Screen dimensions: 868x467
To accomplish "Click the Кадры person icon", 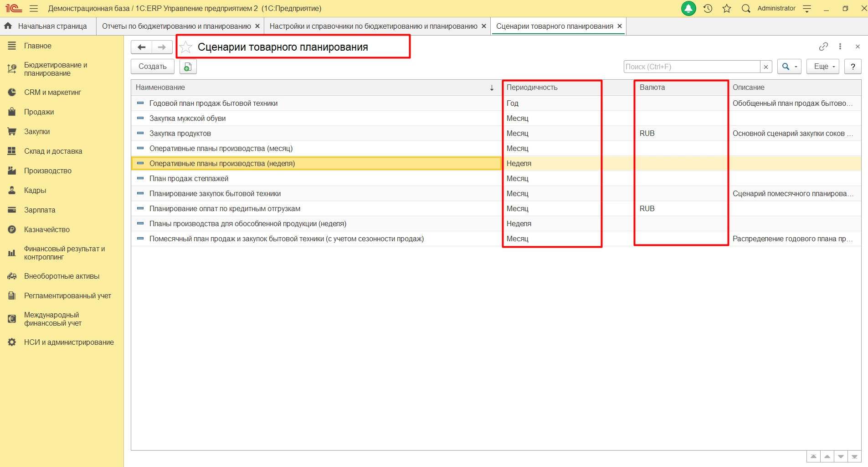I will coord(12,190).
